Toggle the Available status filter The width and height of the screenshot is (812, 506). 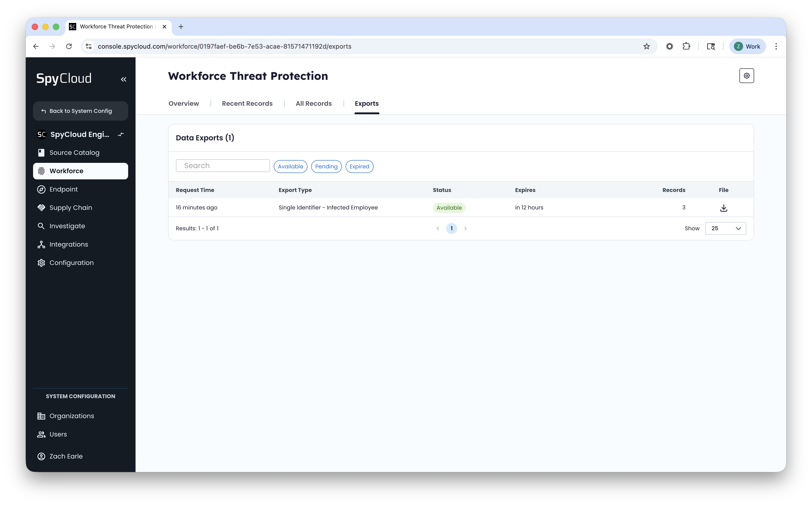coord(290,166)
